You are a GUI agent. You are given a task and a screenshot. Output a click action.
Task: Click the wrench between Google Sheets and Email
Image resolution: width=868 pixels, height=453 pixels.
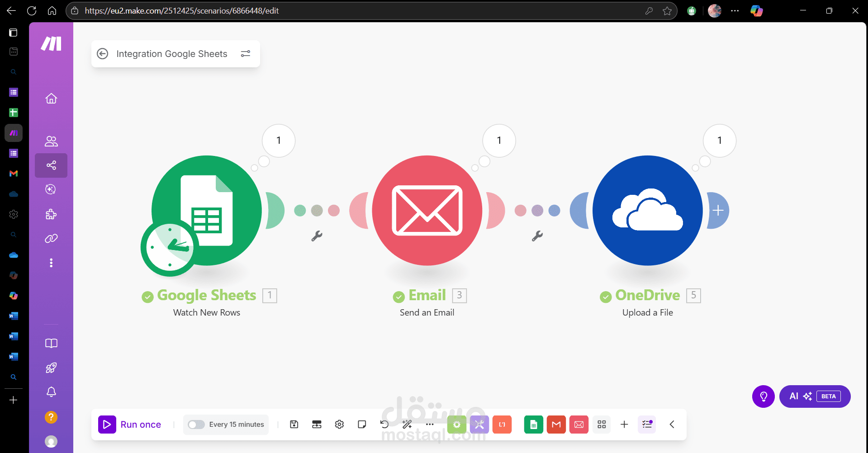point(317,236)
